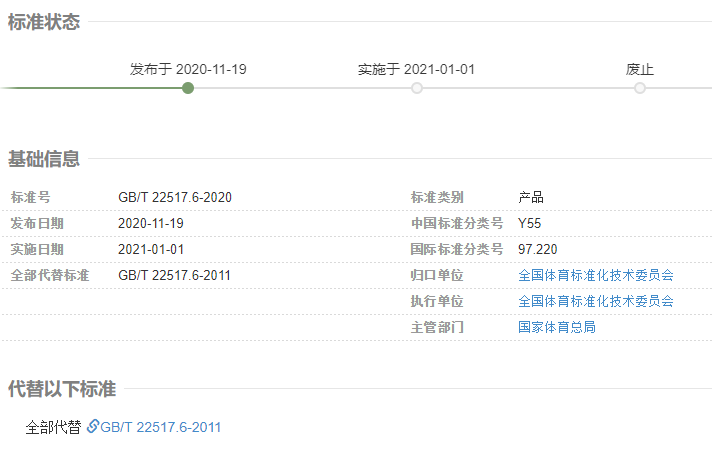Click the green published dot on timeline
This screenshot has height=449, width=712.
tap(188, 88)
